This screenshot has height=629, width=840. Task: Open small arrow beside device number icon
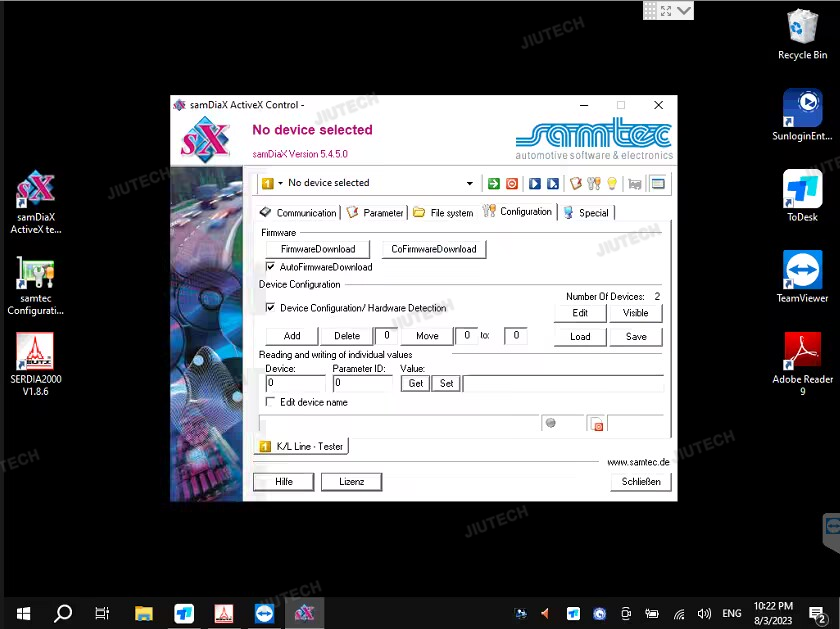280,183
